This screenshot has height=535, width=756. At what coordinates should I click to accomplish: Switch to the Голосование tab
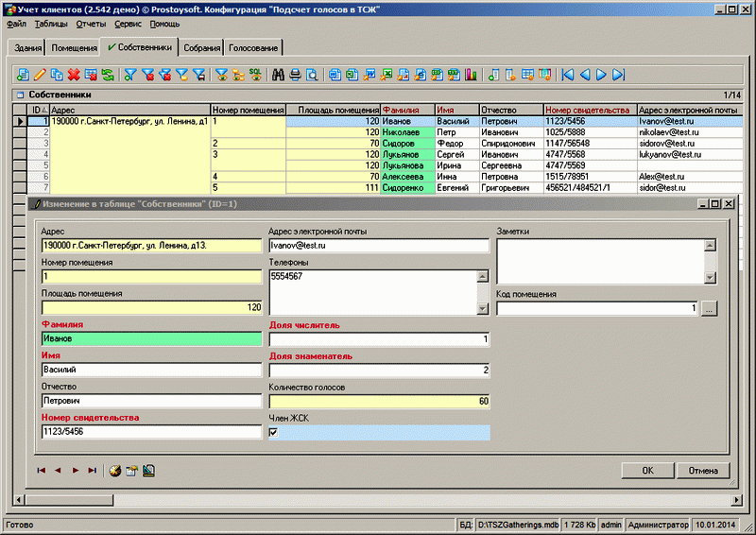pyautogui.click(x=253, y=47)
